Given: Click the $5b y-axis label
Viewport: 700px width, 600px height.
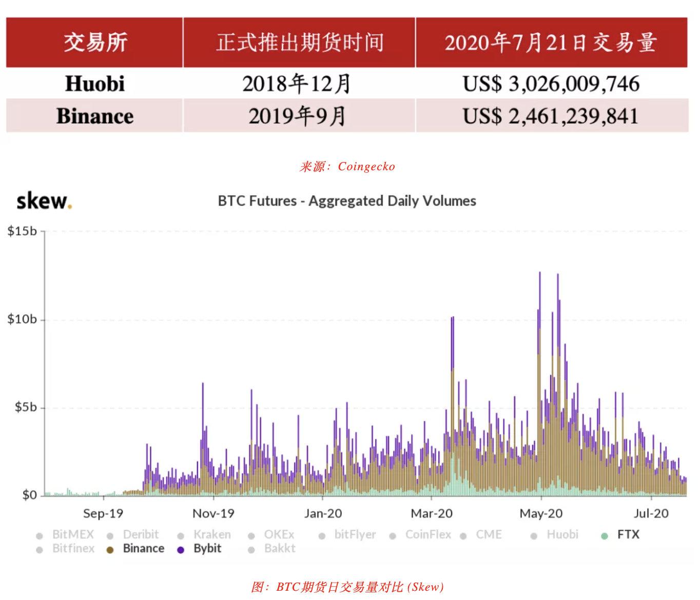Looking at the screenshot, I should tap(26, 408).
